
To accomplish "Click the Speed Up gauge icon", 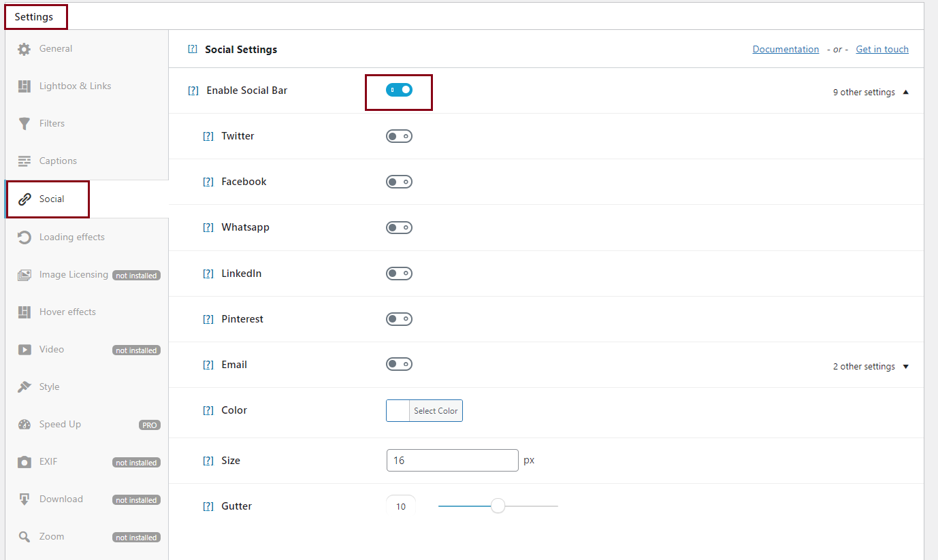I will click(25, 425).
